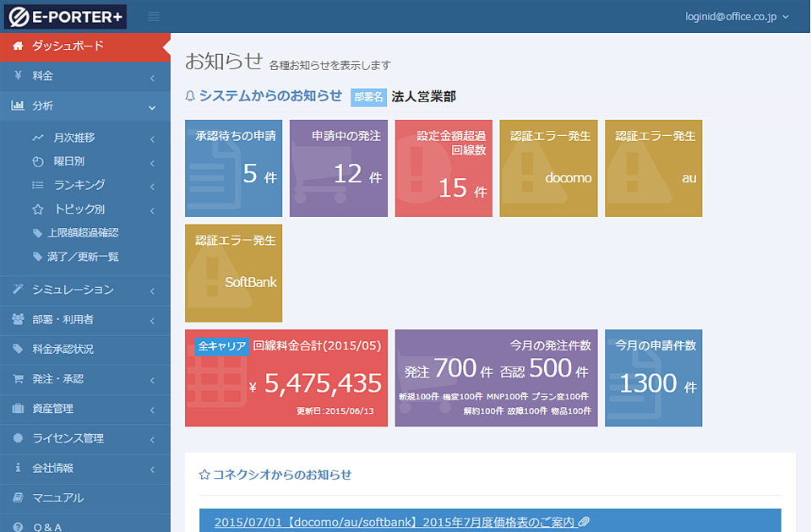Click the bar chart icon beside 分析
Viewport: 811px width, 532px height.
pyautogui.click(x=18, y=106)
